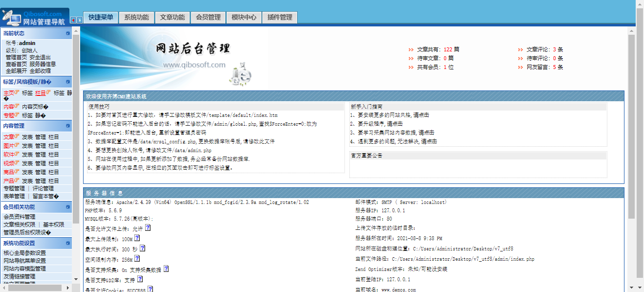This screenshot has width=644, height=292.
Task: Open 会员资料管理 in sidebar
Action: pyautogui.click(x=19, y=217)
